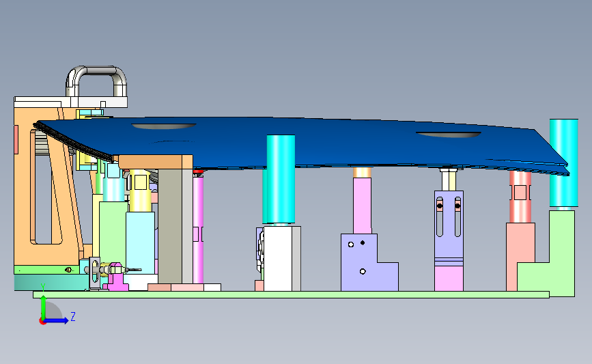Viewport: 592px width, 364px height.
Task: Click the blue Z axis arrow
Action: (56, 320)
